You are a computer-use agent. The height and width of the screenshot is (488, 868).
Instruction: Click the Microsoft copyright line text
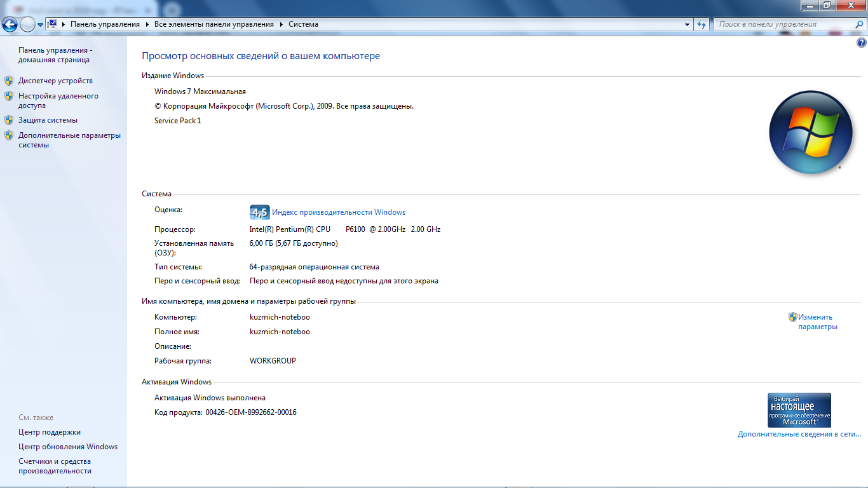point(284,106)
